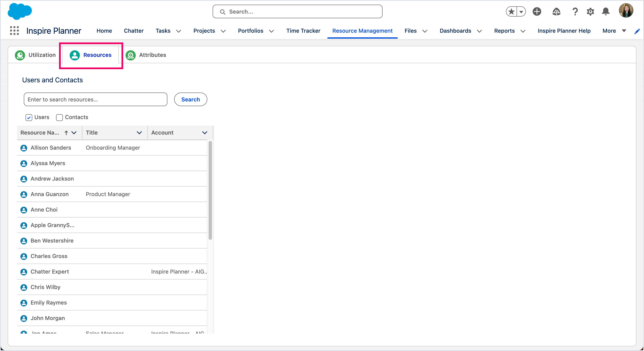Image resolution: width=644 pixels, height=351 pixels.
Task: Open the Chatter tab
Action: point(134,31)
